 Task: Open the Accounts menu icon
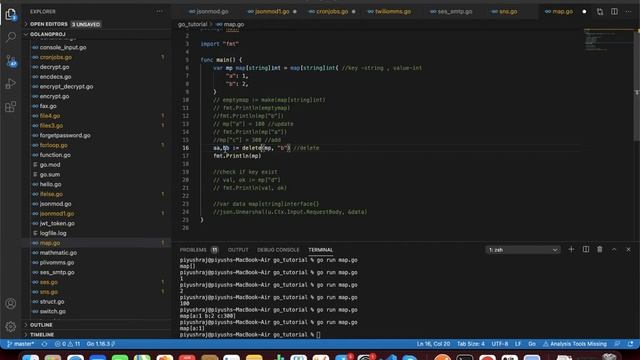11,304
